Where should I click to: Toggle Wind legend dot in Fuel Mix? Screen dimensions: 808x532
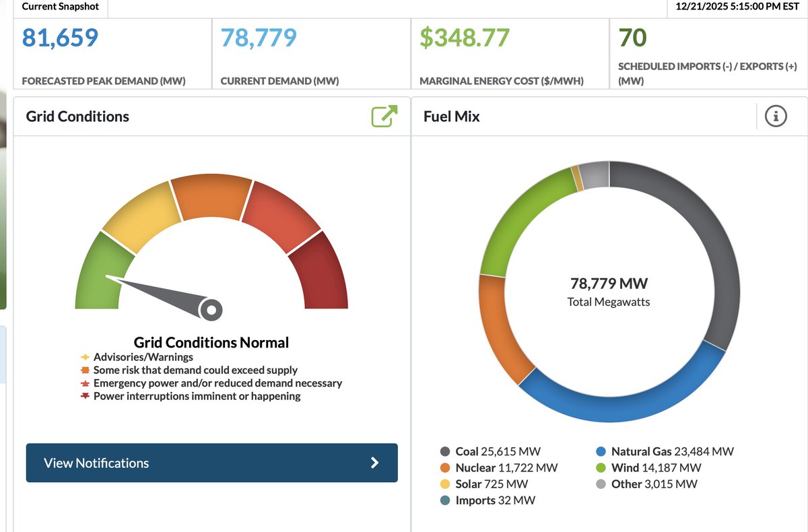601,468
